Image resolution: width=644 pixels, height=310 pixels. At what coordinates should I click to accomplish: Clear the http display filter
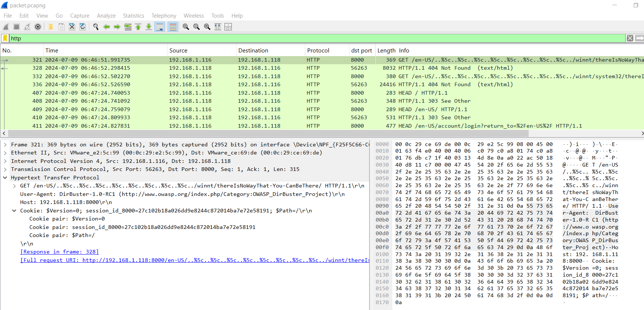coord(630,38)
